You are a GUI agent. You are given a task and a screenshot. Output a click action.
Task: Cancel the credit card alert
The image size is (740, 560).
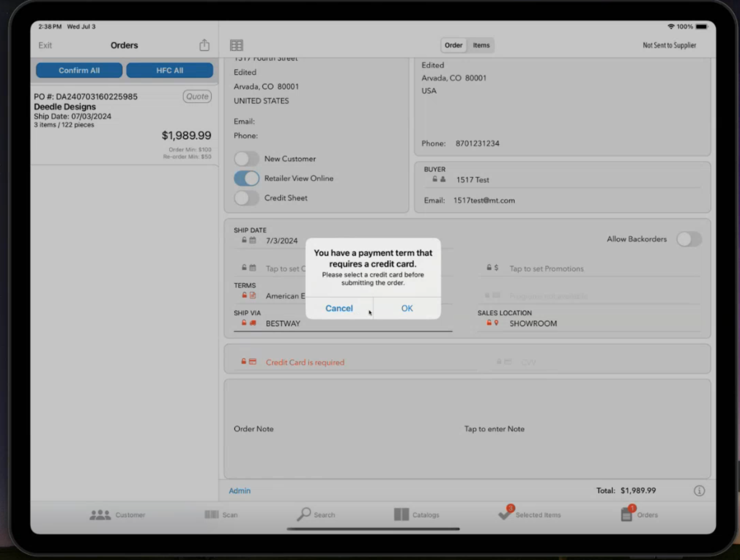[339, 308]
